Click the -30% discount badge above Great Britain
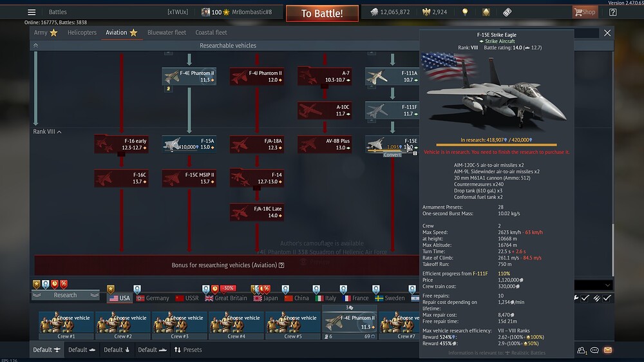This screenshot has height=362, width=644. pos(228,288)
